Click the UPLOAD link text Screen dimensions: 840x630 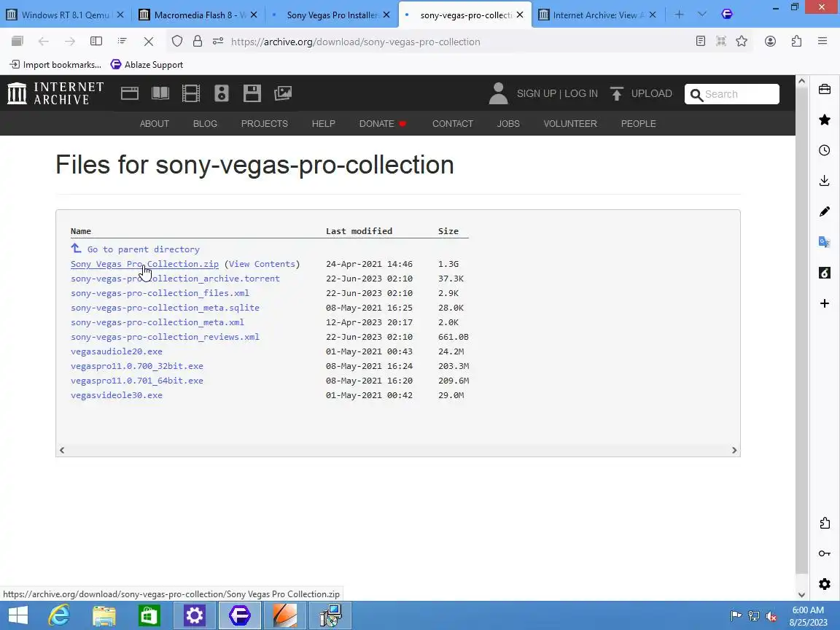651,94
